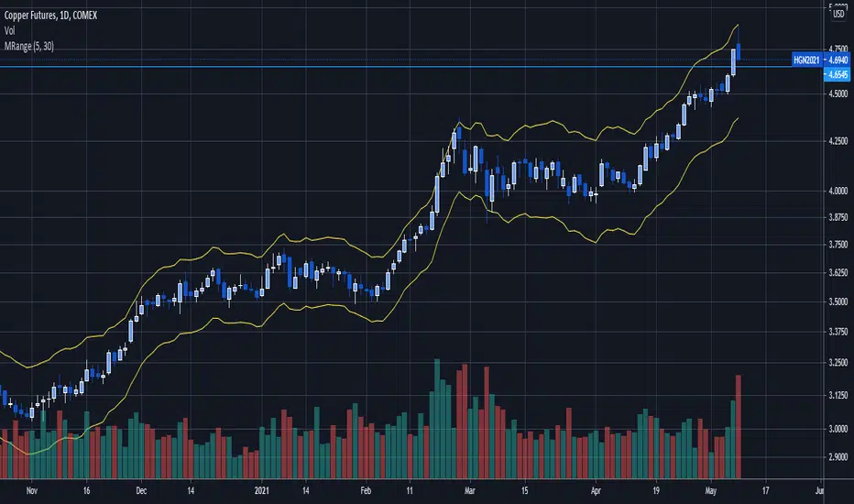Click the 4.0000 price scale label
This screenshot has height=504, width=854.
tap(838, 191)
